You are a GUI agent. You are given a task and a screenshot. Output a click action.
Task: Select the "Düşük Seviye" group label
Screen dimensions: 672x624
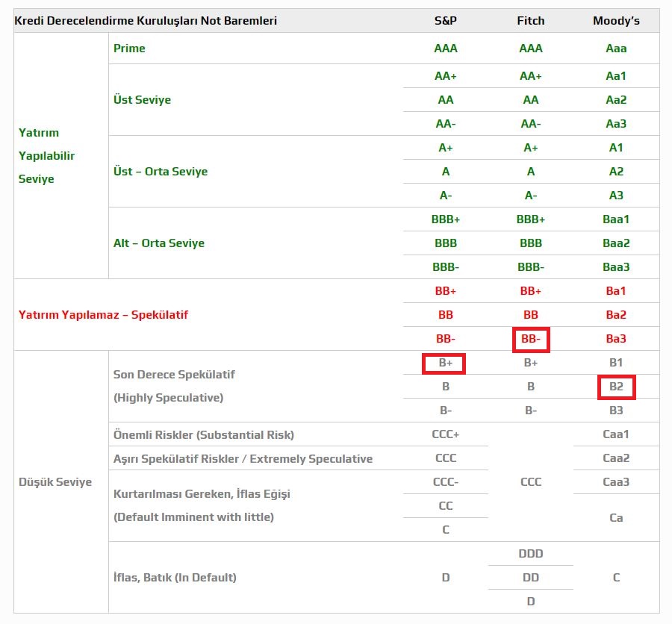point(55,481)
